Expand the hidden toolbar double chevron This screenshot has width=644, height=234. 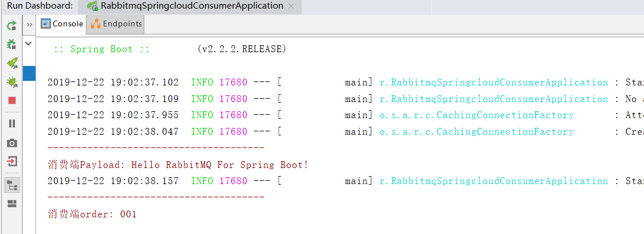click(x=29, y=25)
